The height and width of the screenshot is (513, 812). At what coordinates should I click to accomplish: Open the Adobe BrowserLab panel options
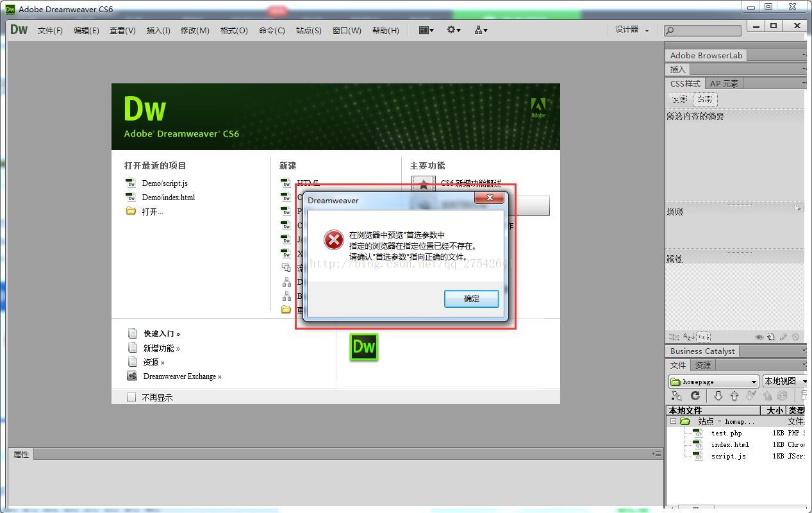(x=803, y=56)
